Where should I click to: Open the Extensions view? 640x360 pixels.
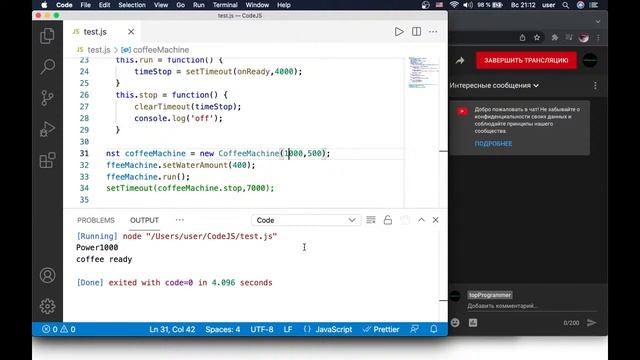[47, 160]
